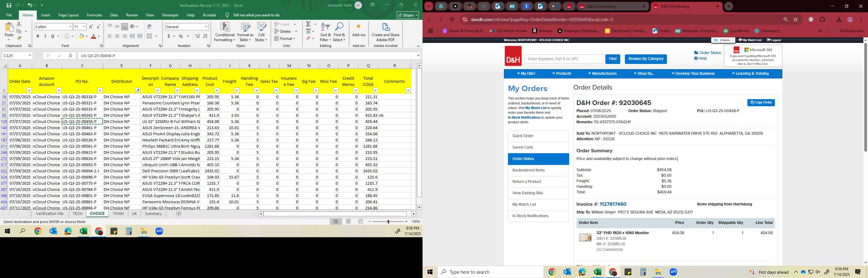Click Decrease Font Size icon

(98, 27)
